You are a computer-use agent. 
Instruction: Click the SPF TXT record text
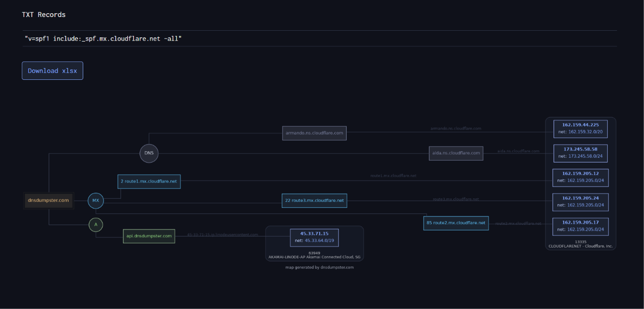point(103,38)
